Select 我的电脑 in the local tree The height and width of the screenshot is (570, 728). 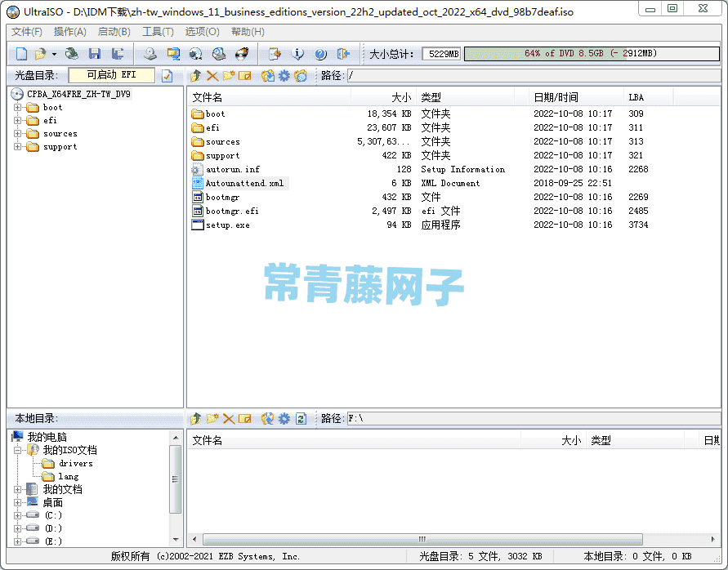(x=47, y=437)
